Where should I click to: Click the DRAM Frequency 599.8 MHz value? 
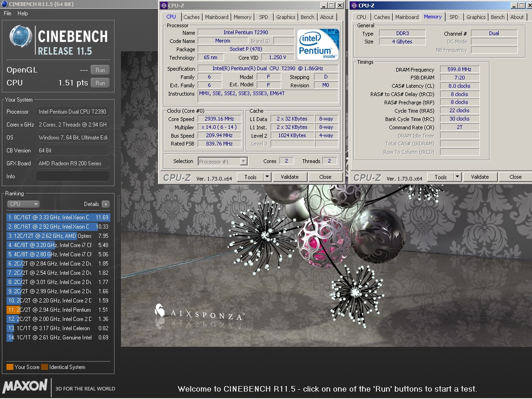click(x=459, y=69)
